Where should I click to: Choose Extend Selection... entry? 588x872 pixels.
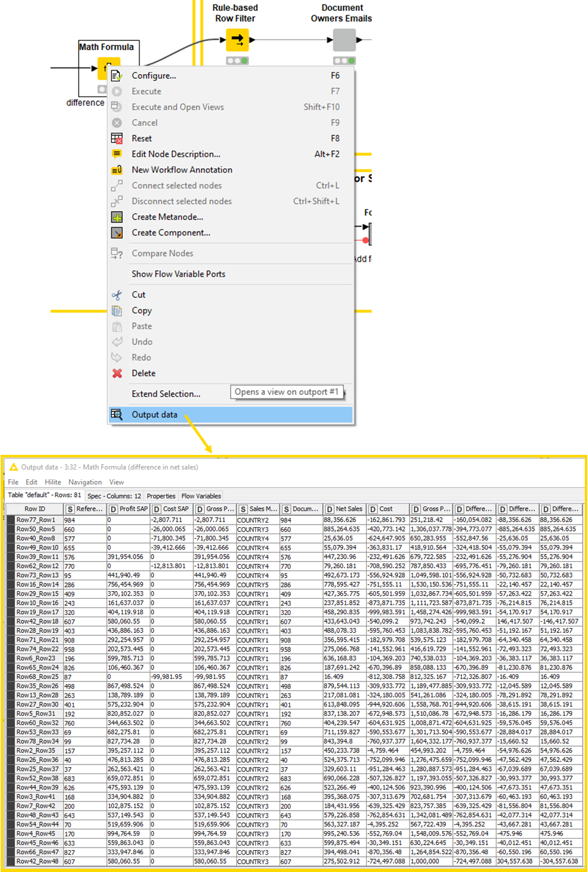tap(166, 394)
